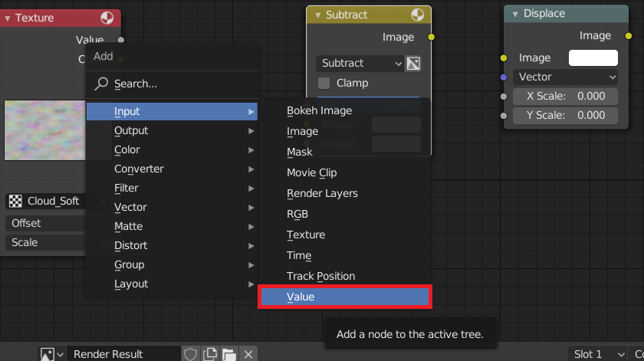Screen dimensions: 644x361
Task: Click the Displace node Vector input socket
Action: point(504,77)
